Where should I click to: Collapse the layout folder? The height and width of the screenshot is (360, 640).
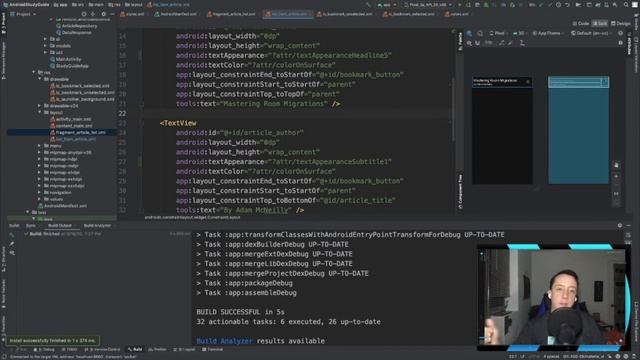point(40,112)
